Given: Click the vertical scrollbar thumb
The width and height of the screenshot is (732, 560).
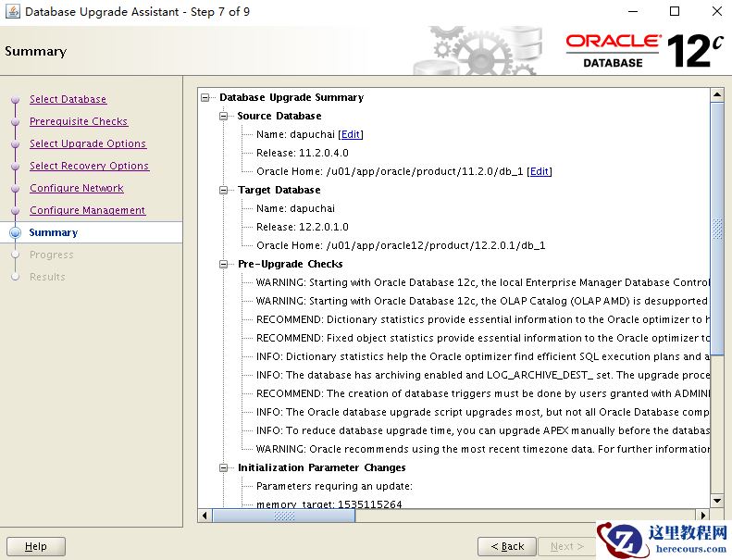Looking at the screenshot, I should click(x=717, y=229).
